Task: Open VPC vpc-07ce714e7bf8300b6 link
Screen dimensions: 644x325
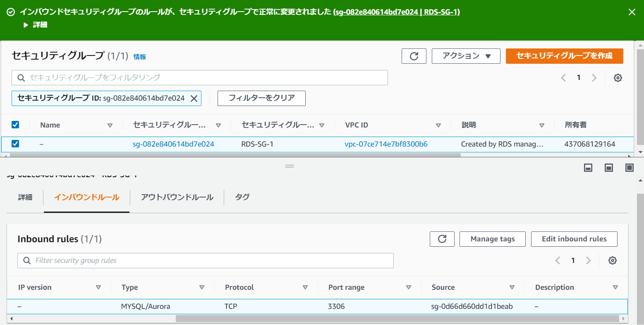Action: (x=386, y=144)
